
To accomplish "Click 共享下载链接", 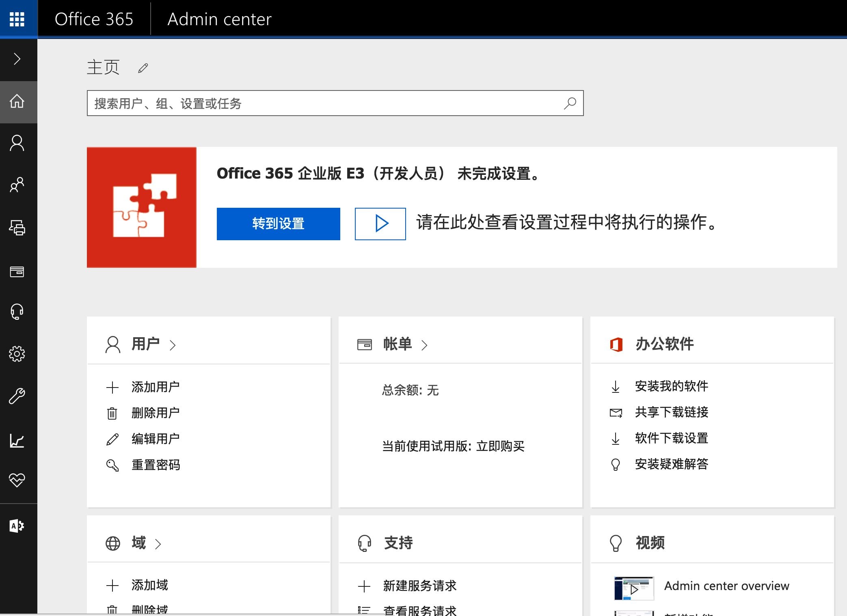I will (672, 412).
